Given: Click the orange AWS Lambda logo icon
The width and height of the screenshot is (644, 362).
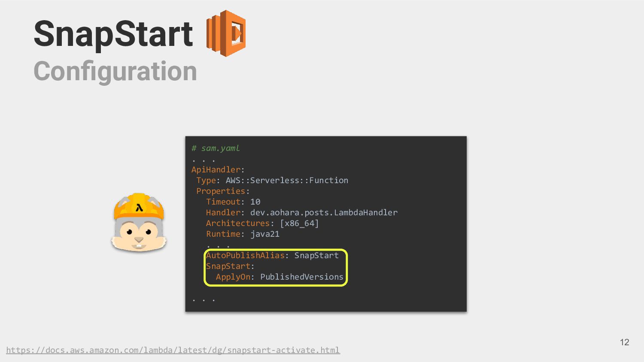Looking at the screenshot, I should click(x=226, y=33).
